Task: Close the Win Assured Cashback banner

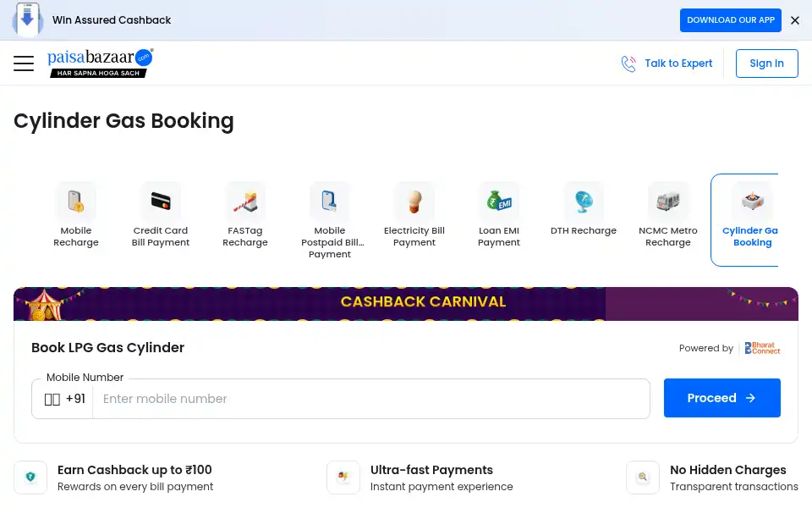Action: [x=795, y=20]
